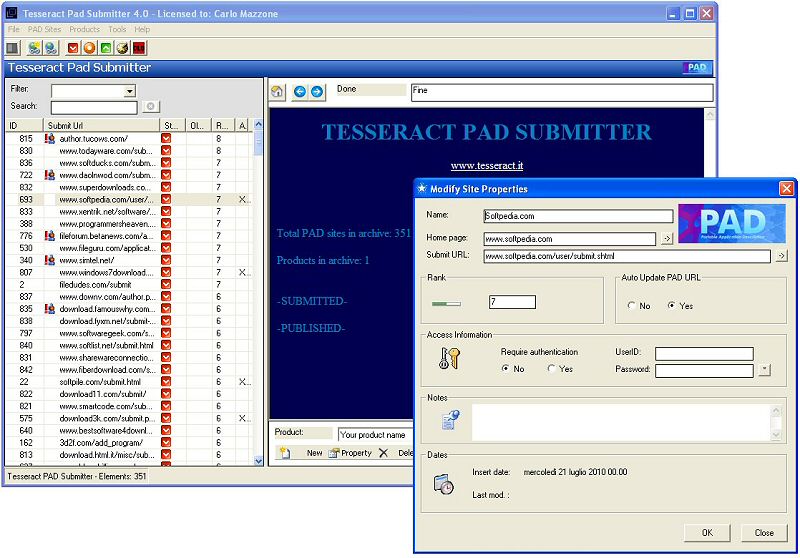The width and height of the screenshot is (800, 558).
Task: Click the Rank value field showing 7
Action: tap(512, 302)
